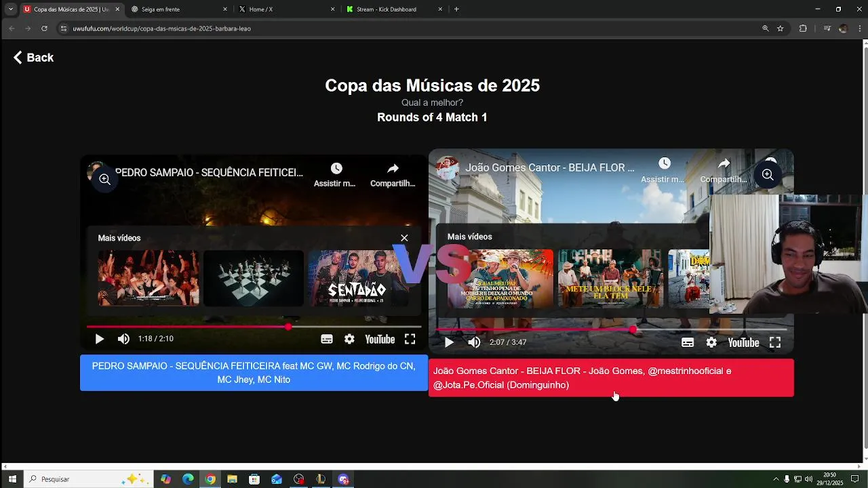The width and height of the screenshot is (868, 488).
Task: Open João Gomes channel avatar
Action: (448, 167)
